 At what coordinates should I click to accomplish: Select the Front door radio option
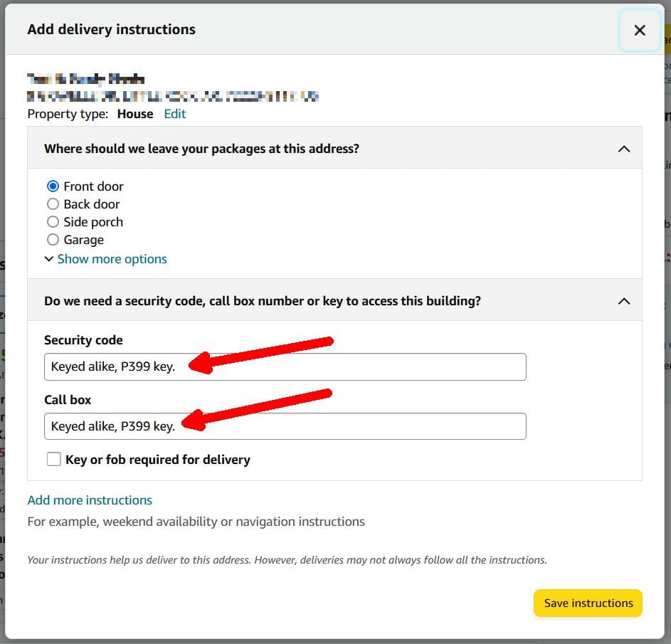[53, 186]
